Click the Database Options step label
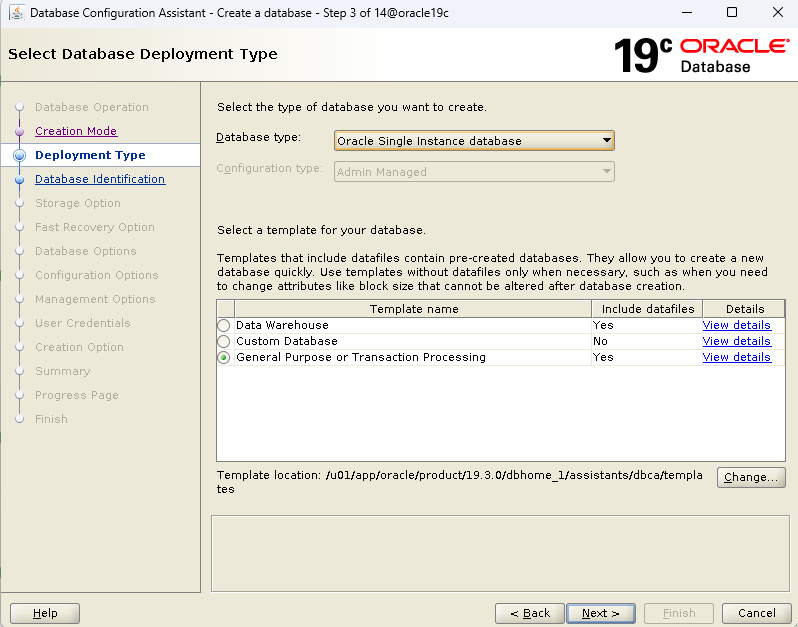This screenshot has width=798, height=627. click(86, 251)
